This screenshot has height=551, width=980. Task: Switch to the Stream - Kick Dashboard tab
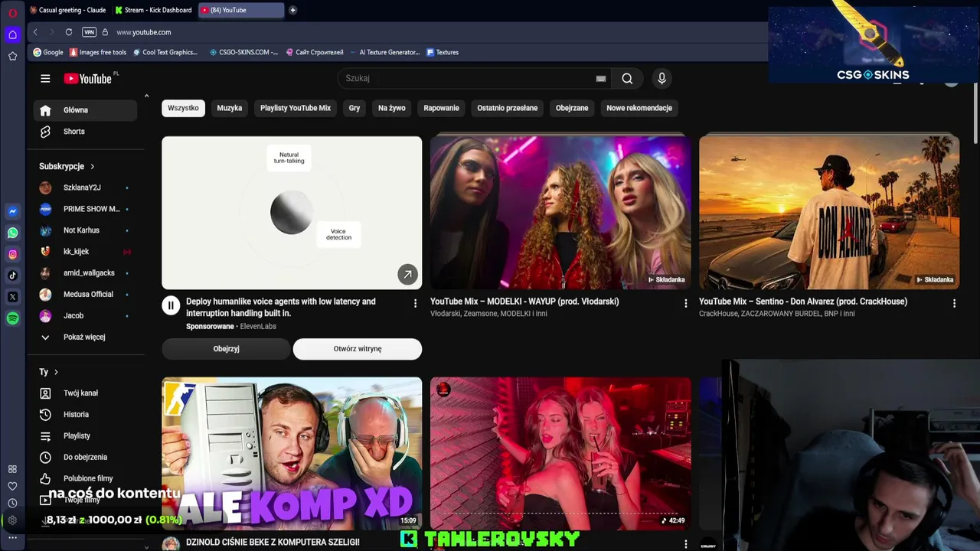point(154,10)
